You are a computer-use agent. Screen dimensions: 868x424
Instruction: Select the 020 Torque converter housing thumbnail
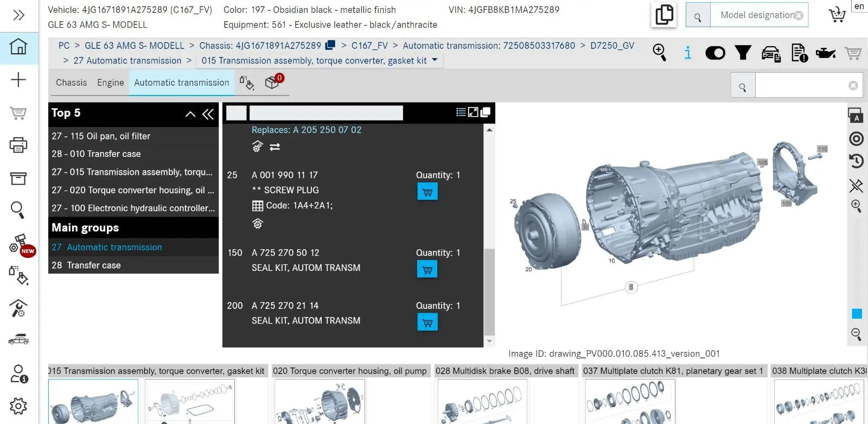click(x=320, y=402)
